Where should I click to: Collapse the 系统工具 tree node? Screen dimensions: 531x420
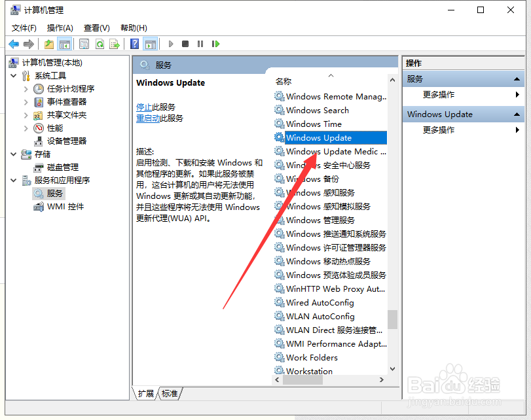click(14, 76)
